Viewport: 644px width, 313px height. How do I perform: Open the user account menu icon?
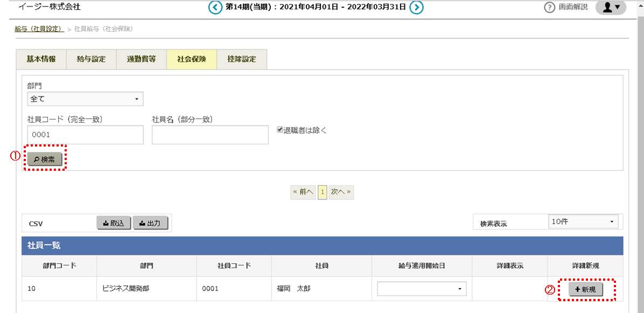[611, 8]
